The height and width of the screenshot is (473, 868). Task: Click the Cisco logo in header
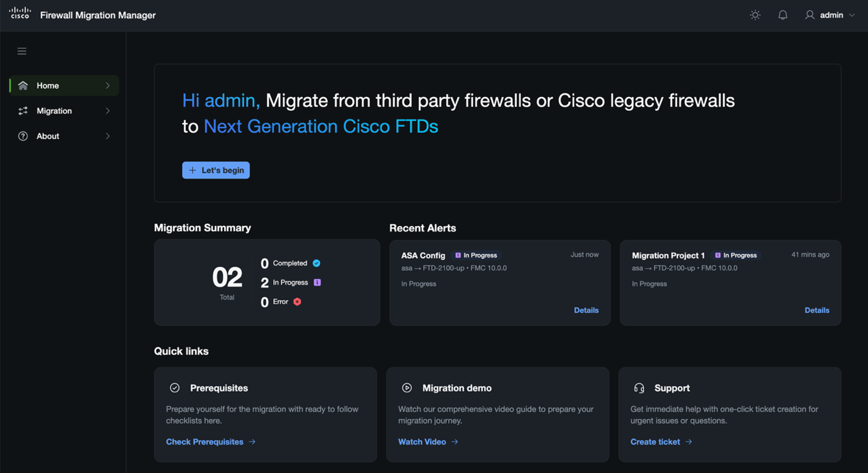click(x=20, y=13)
